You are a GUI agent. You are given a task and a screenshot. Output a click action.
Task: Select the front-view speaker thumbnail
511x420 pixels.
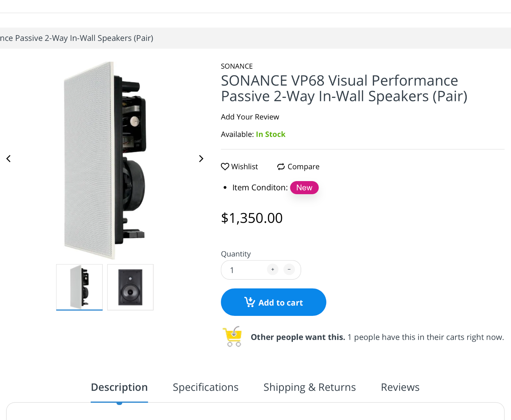pyautogui.click(x=130, y=287)
